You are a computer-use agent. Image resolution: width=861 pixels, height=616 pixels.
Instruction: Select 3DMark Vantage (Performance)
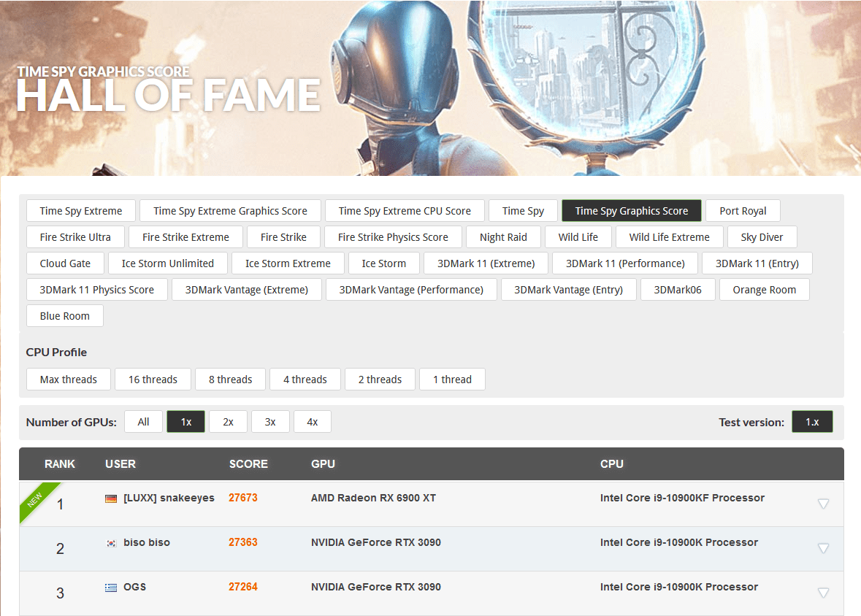pos(411,290)
